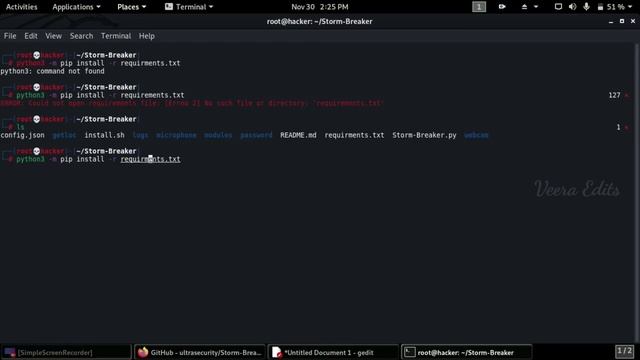This screenshot has width=640, height=360.
Task: Click the Firefox icon in taskbar
Action: (142, 352)
